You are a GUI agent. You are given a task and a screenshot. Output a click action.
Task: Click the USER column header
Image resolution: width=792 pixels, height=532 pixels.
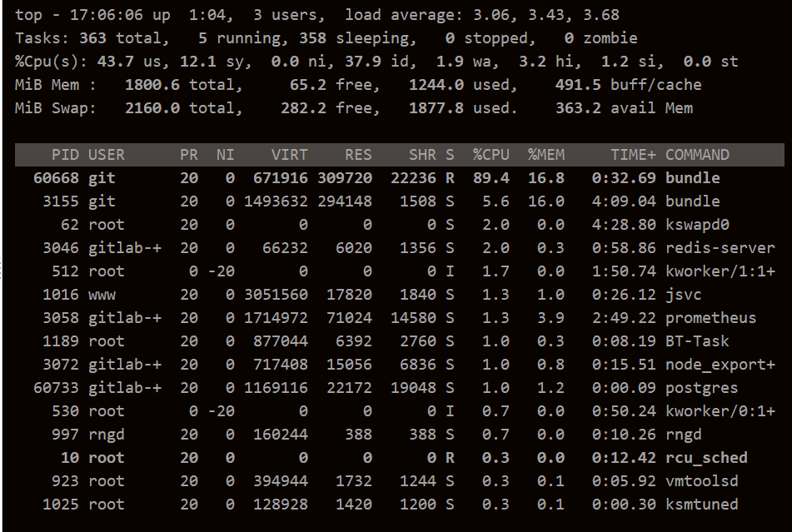pyautogui.click(x=106, y=154)
